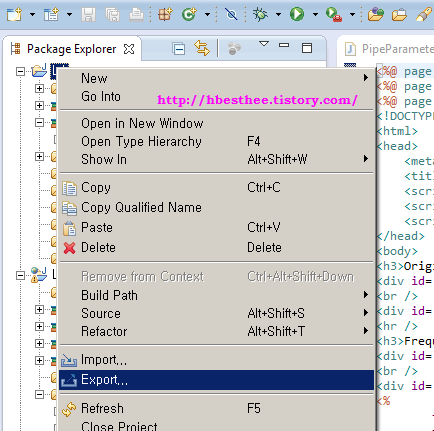The image size is (434, 431).
Task: Click the New Java Package icon
Action: pyautogui.click(x=165, y=14)
